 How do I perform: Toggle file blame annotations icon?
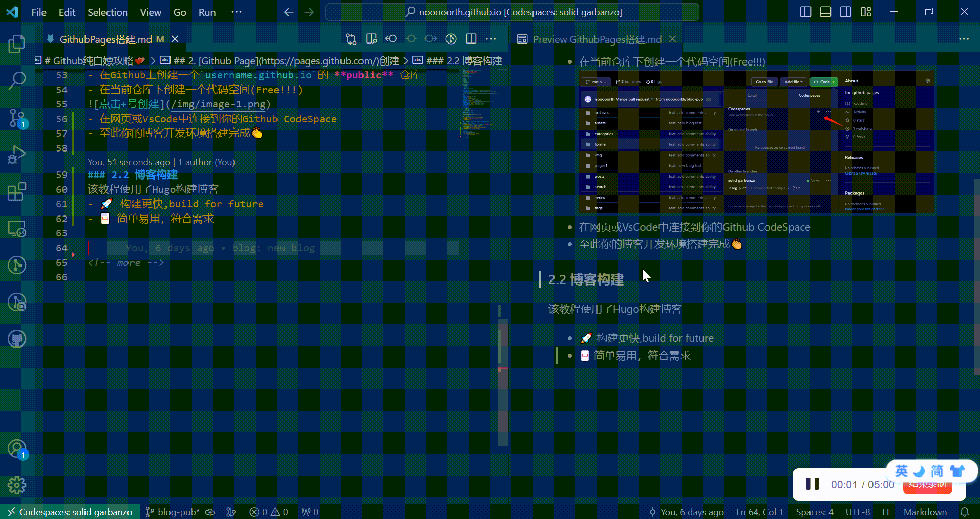coord(451,39)
